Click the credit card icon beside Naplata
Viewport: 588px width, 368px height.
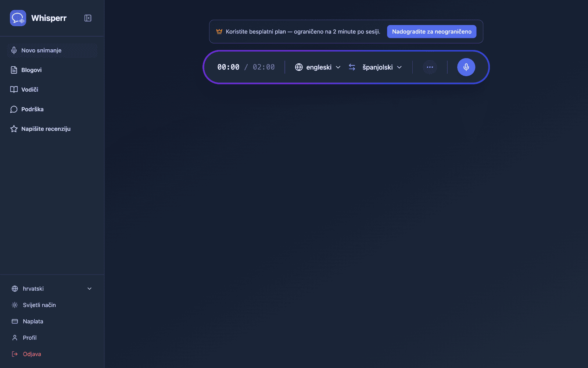coord(15,321)
